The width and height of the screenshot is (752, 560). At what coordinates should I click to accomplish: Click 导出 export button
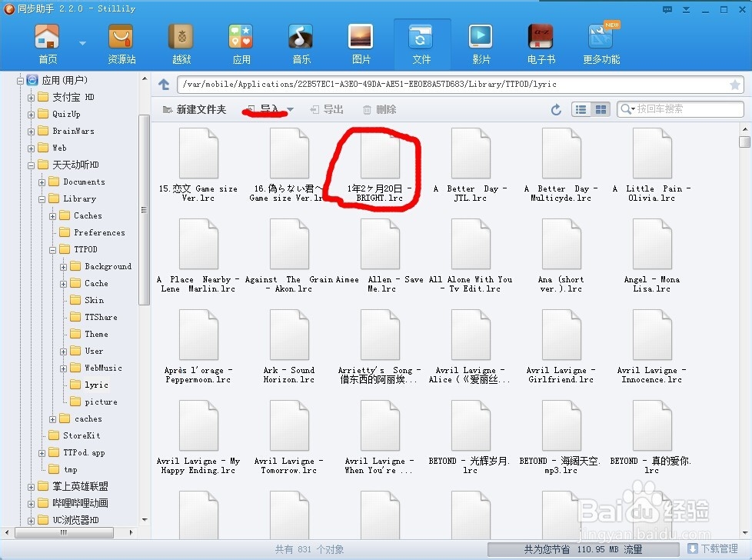[x=327, y=110]
